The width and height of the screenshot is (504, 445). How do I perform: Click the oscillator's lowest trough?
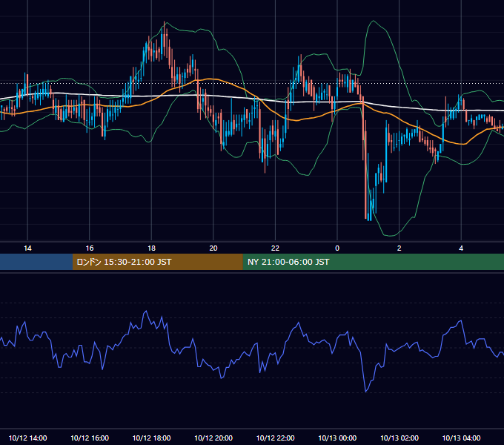[x=366, y=392]
